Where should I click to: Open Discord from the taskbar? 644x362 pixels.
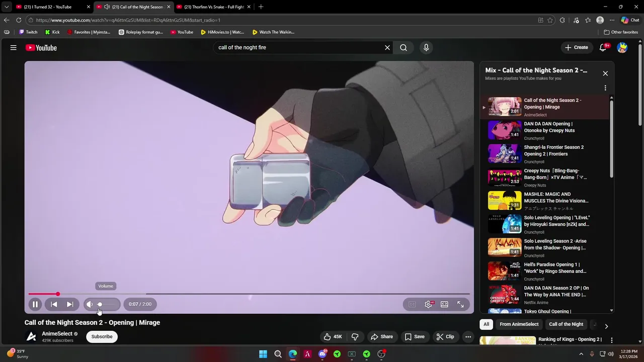tap(323, 354)
